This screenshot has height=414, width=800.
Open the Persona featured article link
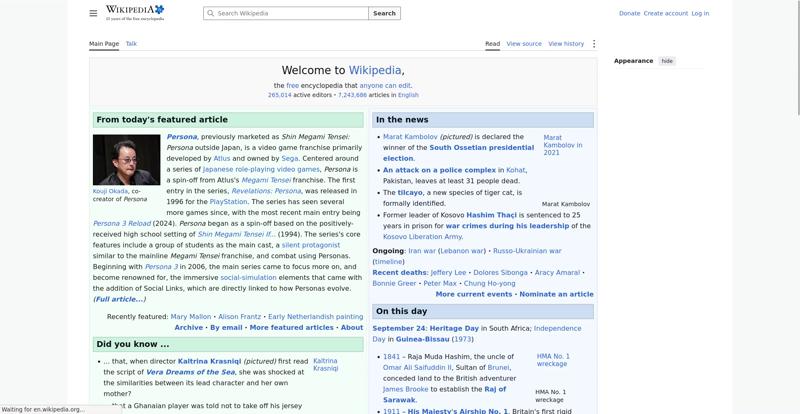[182, 137]
